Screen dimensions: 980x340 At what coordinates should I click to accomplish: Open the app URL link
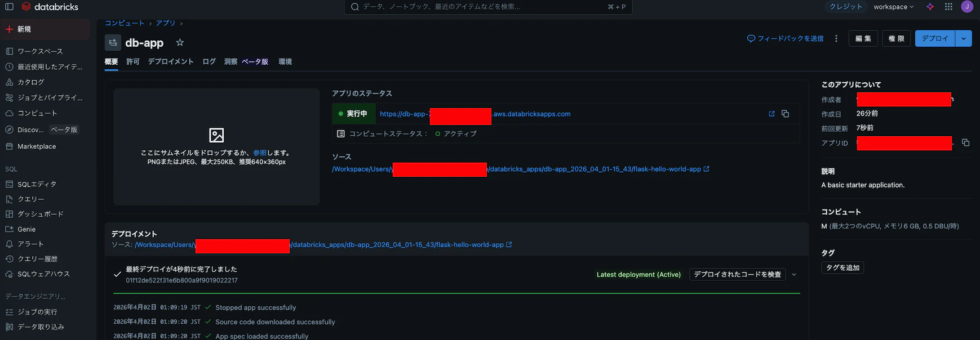pos(475,114)
